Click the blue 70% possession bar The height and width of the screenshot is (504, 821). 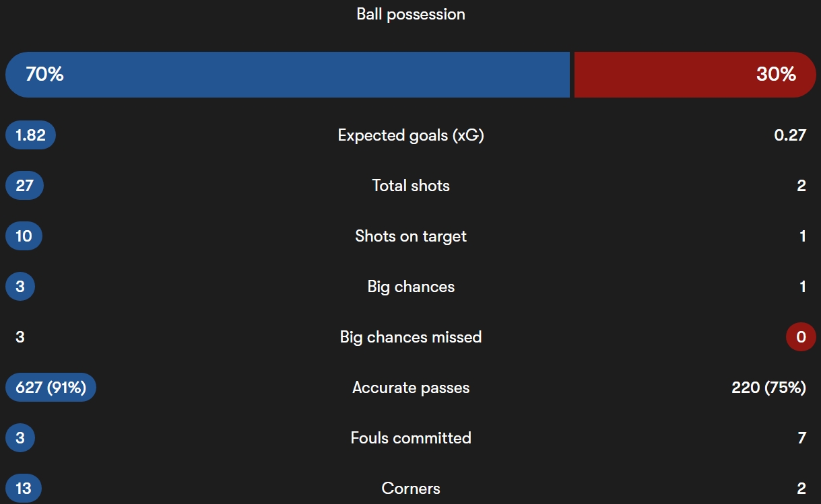click(288, 75)
